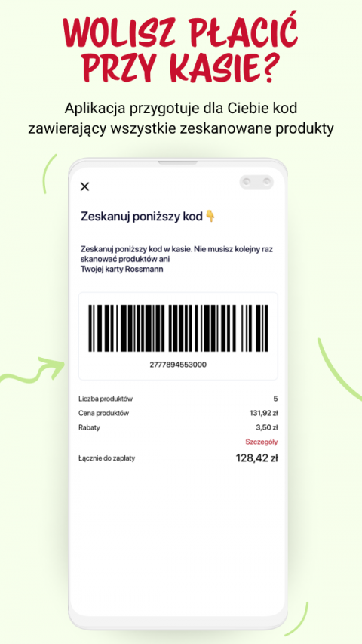
Task: Tap the total amount 128,42 zł
Action: [257, 458]
